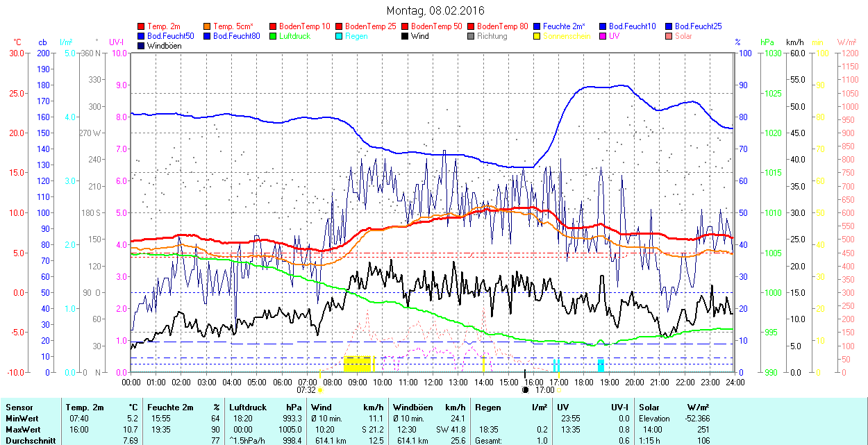Click the Bod.Feucht80 legend label

237,36
